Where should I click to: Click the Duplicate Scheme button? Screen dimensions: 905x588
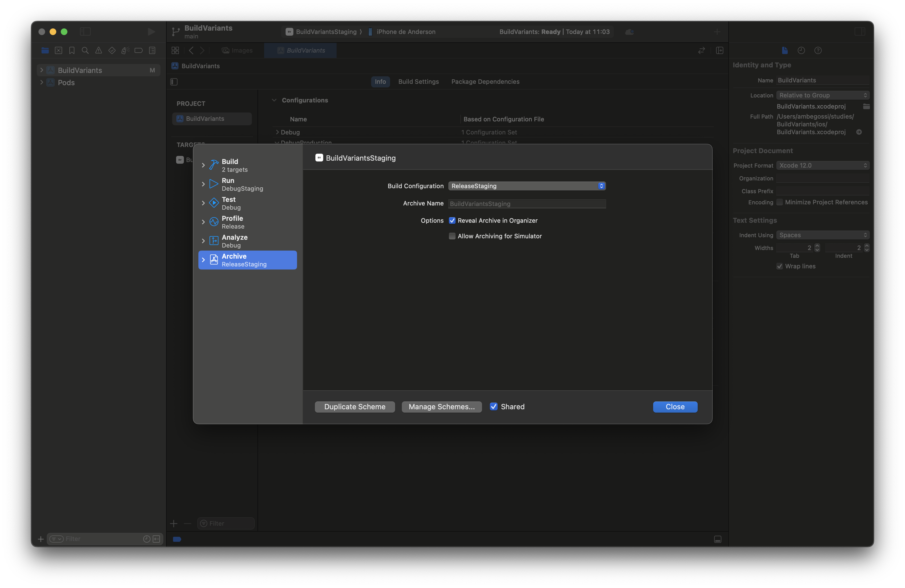coord(355,407)
